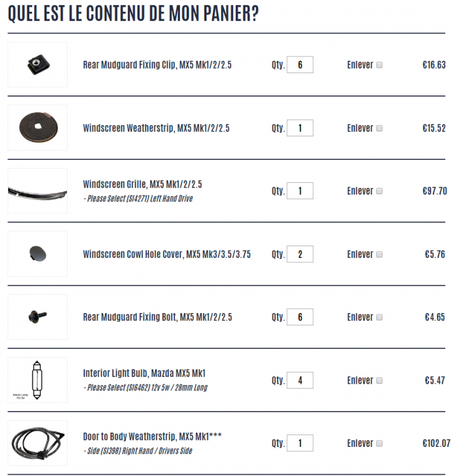Open the Interior Light Bulb, Mazda MX5 Mk1 link

point(144,373)
